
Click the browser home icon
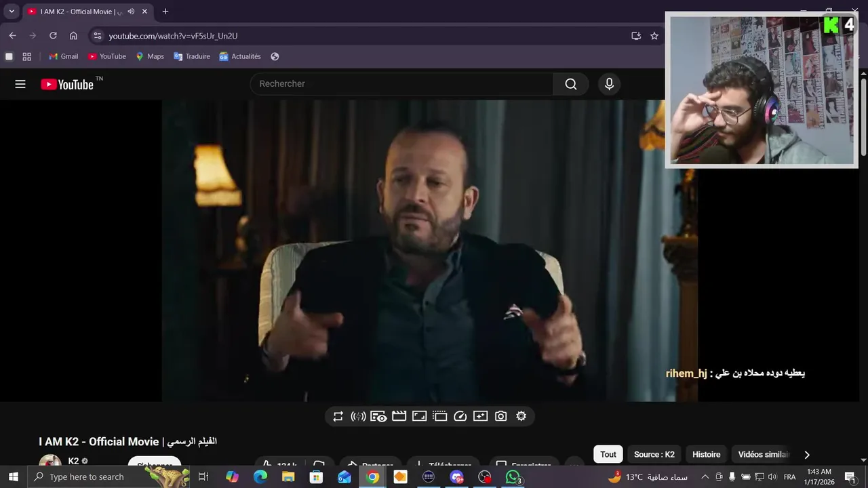tap(73, 36)
